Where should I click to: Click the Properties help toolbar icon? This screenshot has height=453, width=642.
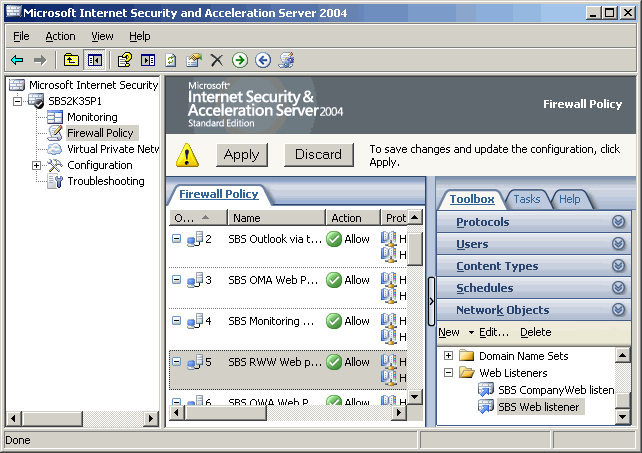tap(125, 61)
